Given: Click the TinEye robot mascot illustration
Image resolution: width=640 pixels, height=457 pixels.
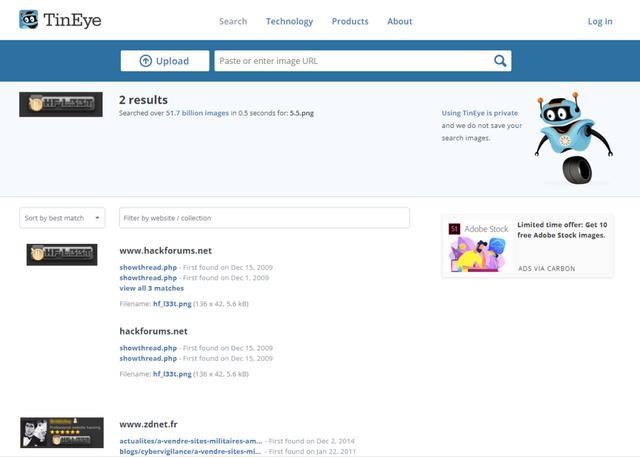Looking at the screenshot, I should pos(566,140).
